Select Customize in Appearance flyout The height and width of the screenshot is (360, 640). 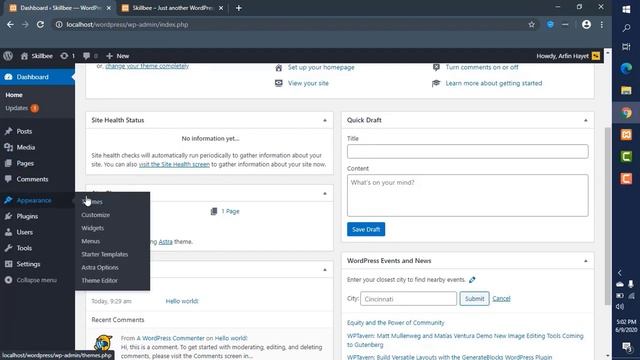point(96,215)
